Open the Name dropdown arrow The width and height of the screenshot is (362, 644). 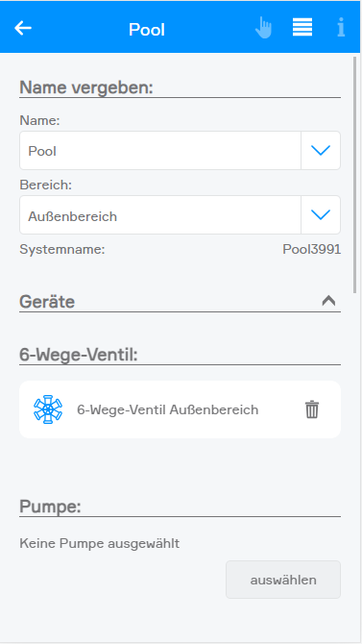tap(321, 151)
